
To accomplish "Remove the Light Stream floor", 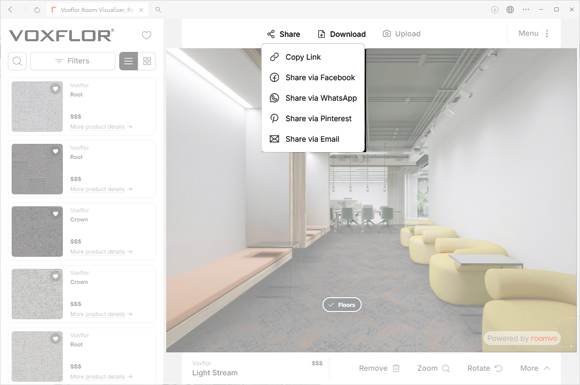I will click(x=379, y=368).
